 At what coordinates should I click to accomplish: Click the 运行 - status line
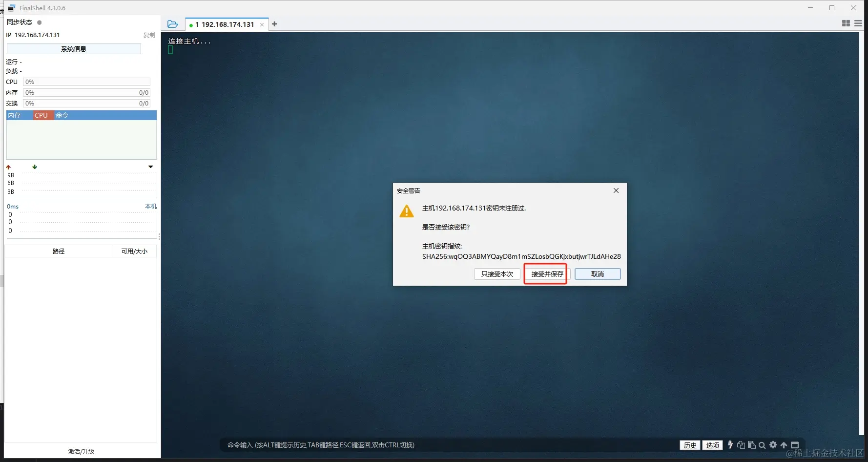point(14,62)
